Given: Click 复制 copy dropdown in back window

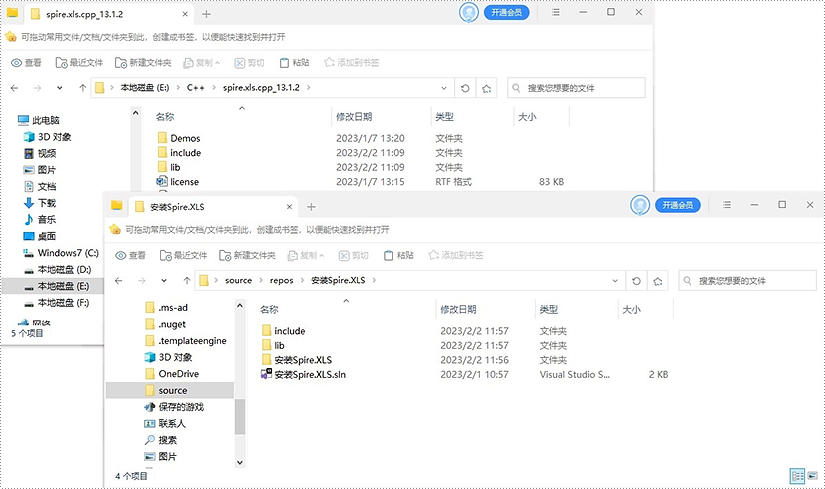Looking at the screenshot, I should (x=202, y=63).
